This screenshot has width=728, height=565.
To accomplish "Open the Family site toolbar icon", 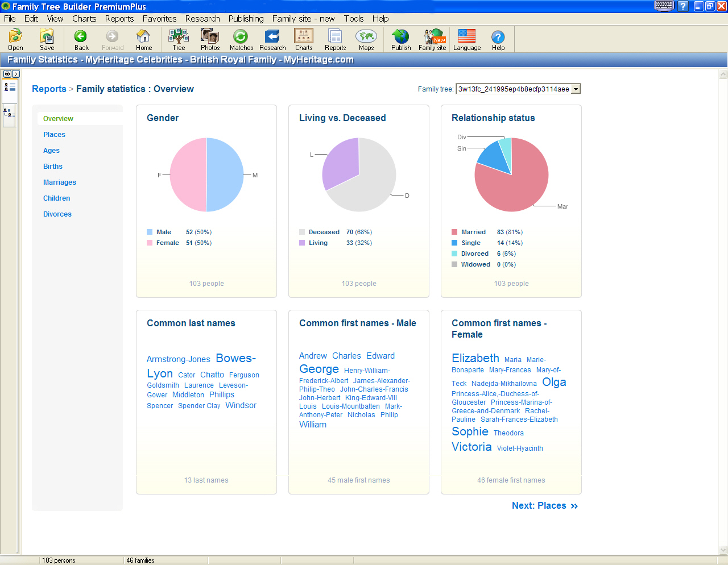I will coord(432,39).
